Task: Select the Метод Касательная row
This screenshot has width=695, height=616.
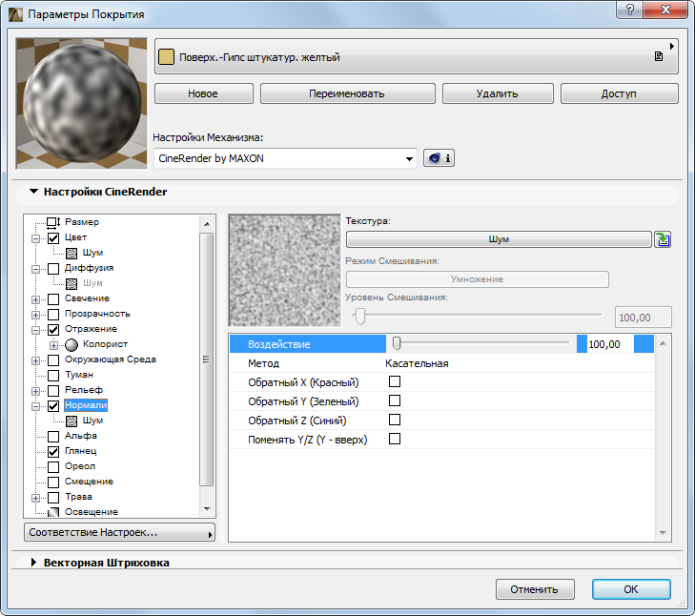Action: [441, 363]
